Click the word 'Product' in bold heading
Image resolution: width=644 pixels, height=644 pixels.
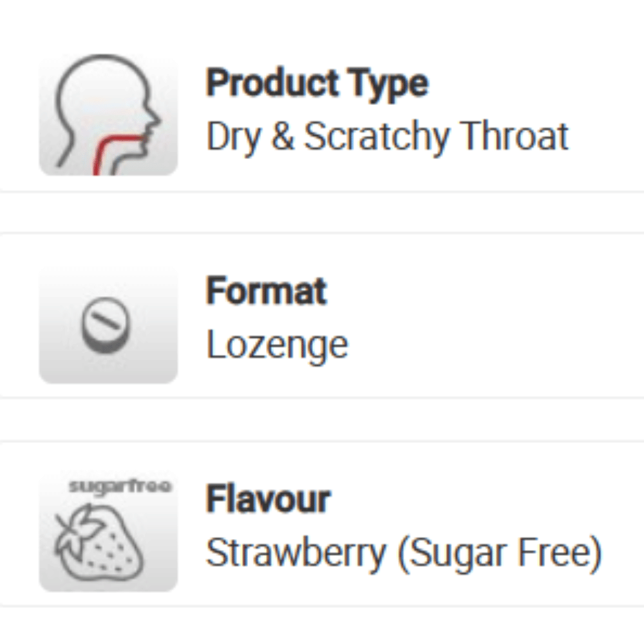[x=274, y=82]
